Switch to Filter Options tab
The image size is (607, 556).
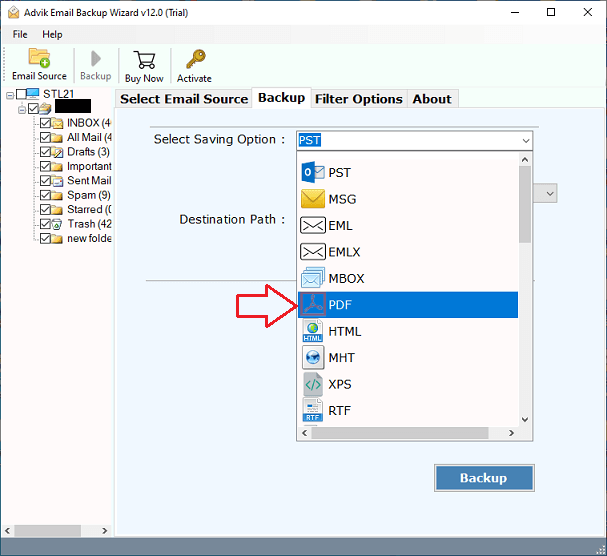click(x=359, y=99)
